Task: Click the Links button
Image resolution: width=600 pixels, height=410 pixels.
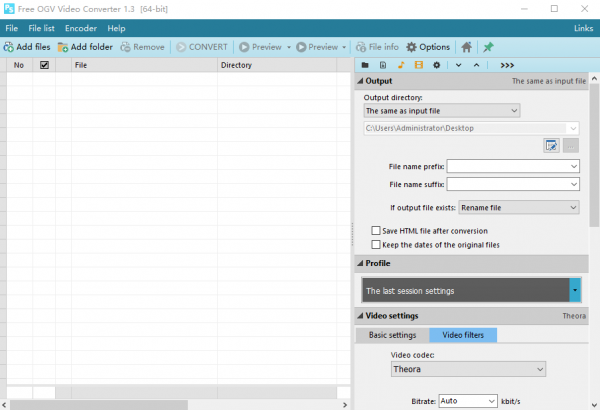Action: pyautogui.click(x=583, y=28)
